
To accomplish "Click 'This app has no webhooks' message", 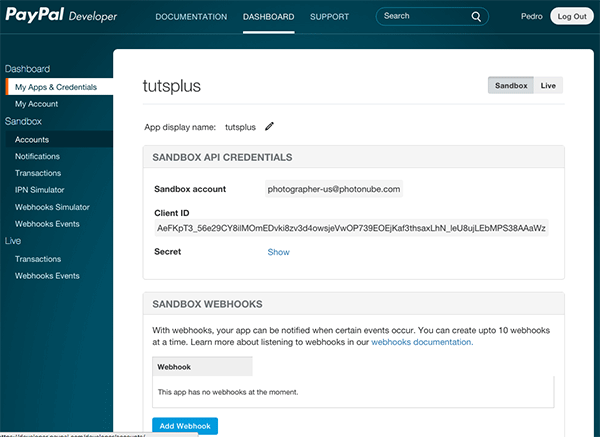I will click(x=228, y=392).
